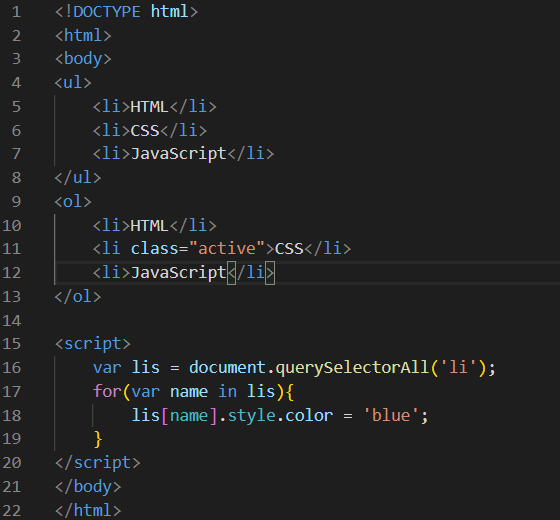Click the color property on line 18

(x=309, y=415)
